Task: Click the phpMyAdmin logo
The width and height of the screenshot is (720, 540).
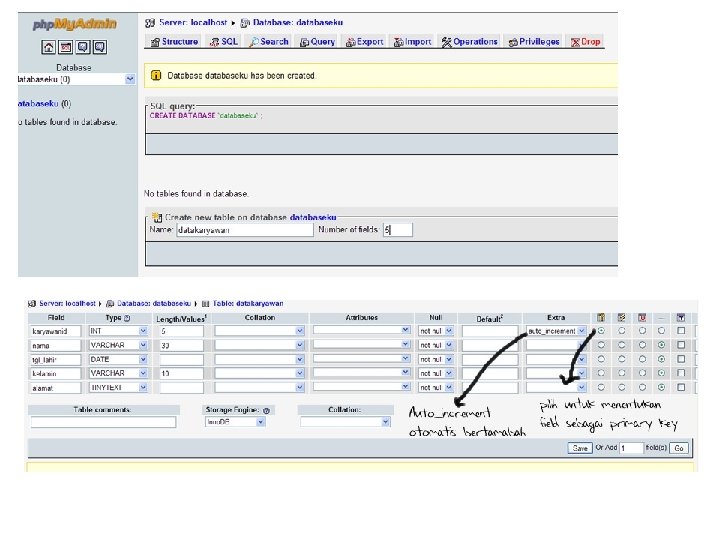Action: click(75, 24)
